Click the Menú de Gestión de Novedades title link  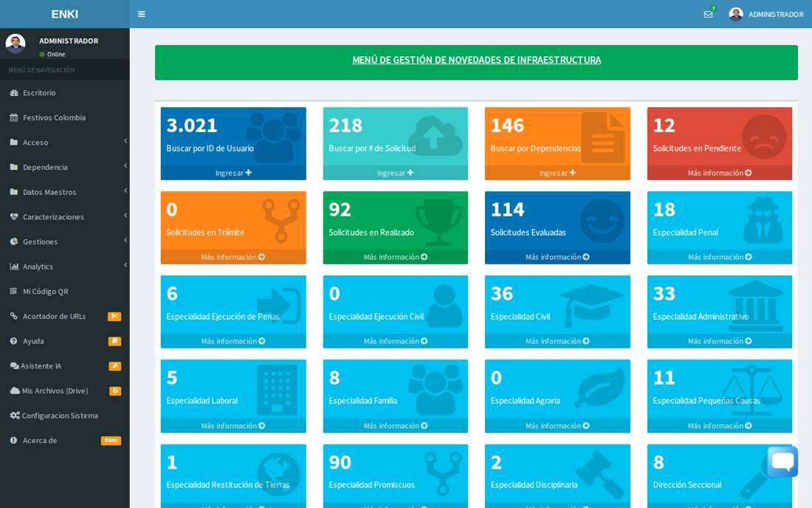pyautogui.click(x=476, y=60)
